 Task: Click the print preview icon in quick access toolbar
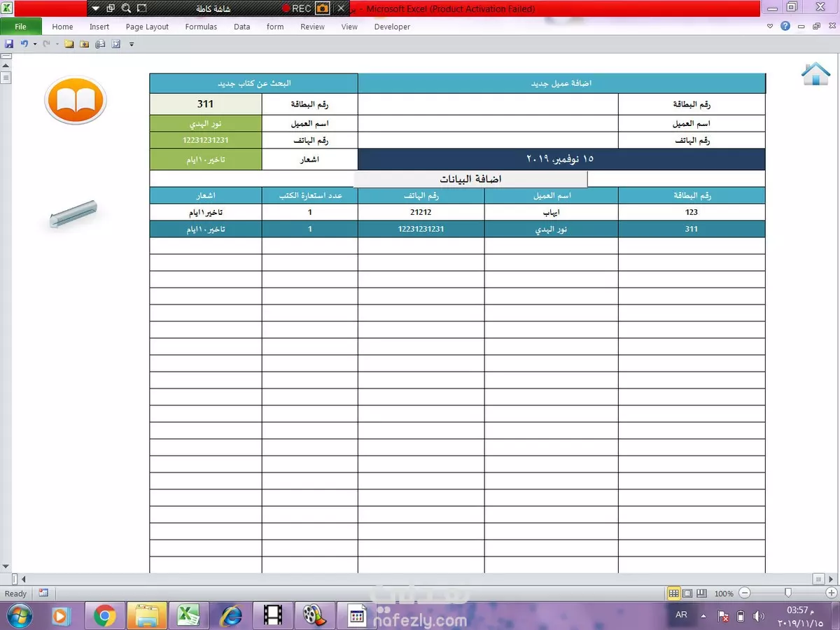[100, 43]
